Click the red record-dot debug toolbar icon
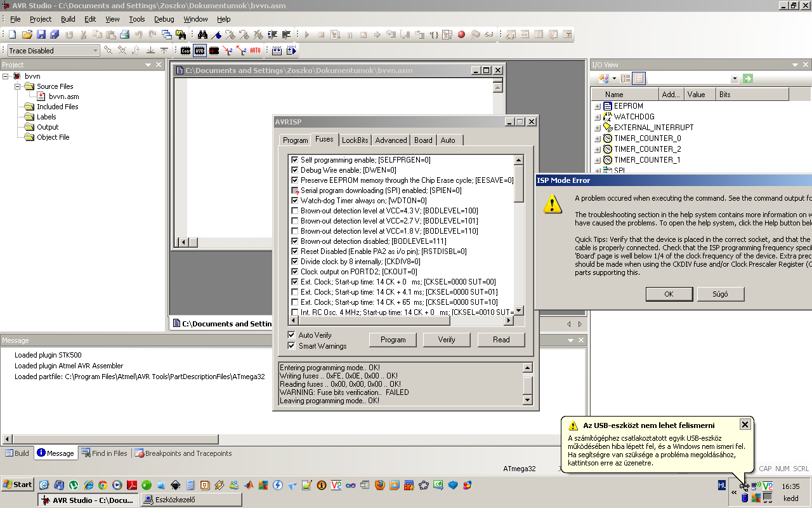Screen dimensions: 812x508 pos(461,34)
